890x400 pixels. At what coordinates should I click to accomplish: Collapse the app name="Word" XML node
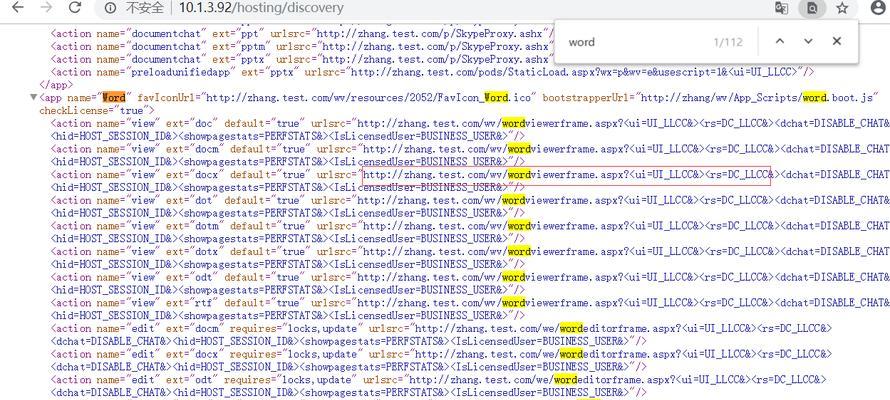pyautogui.click(x=33, y=98)
